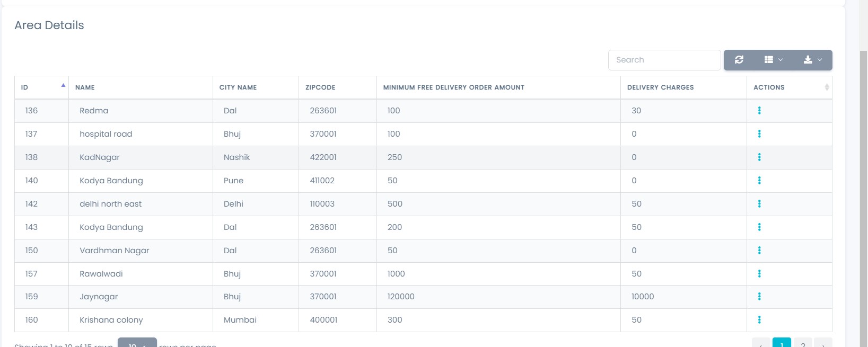The height and width of the screenshot is (347, 868).
Task: Click the next page arrow button
Action: coord(823,343)
